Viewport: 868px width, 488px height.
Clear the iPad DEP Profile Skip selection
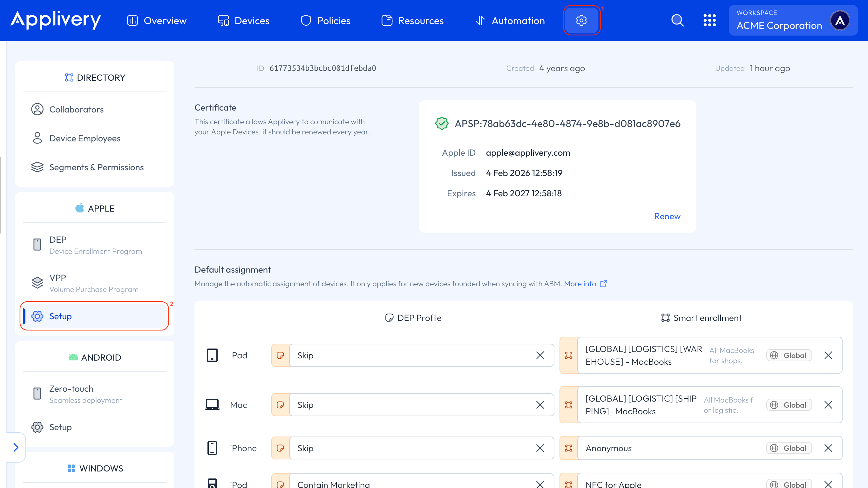(x=540, y=355)
